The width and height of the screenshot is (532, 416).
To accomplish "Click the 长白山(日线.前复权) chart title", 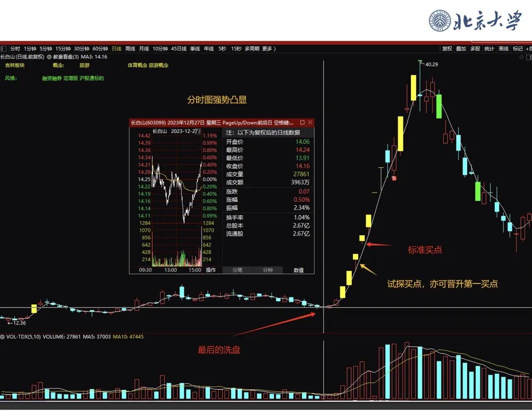I will click(22, 57).
